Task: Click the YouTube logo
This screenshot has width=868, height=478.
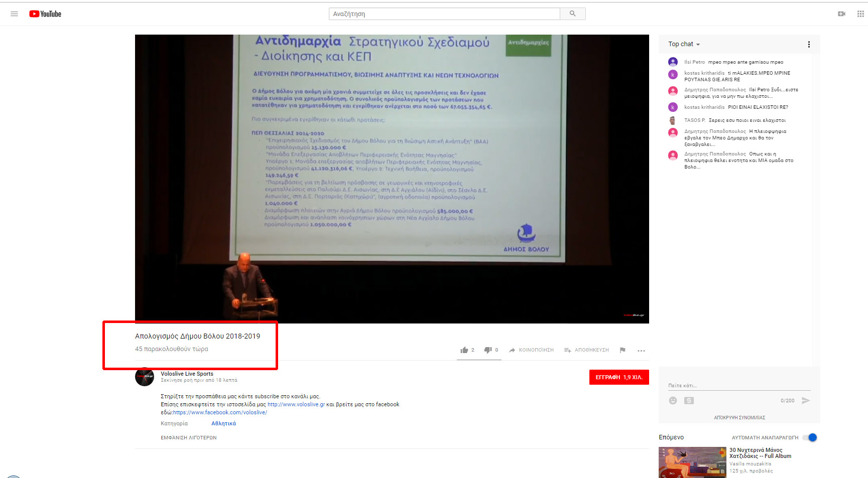Action: (x=45, y=14)
